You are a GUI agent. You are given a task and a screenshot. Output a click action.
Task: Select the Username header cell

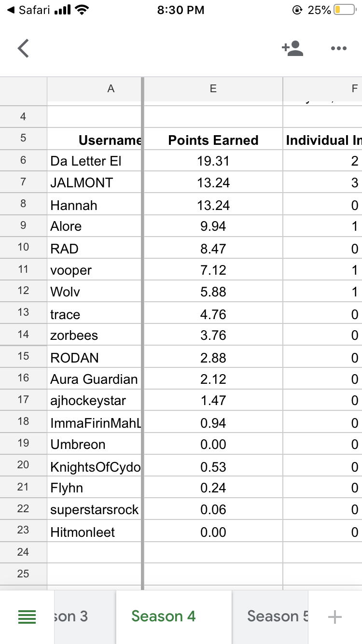pyautogui.click(x=95, y=140)
